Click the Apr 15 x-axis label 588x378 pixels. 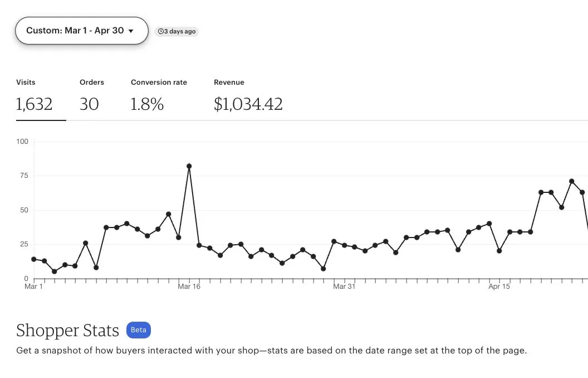(x=499, y=287)
